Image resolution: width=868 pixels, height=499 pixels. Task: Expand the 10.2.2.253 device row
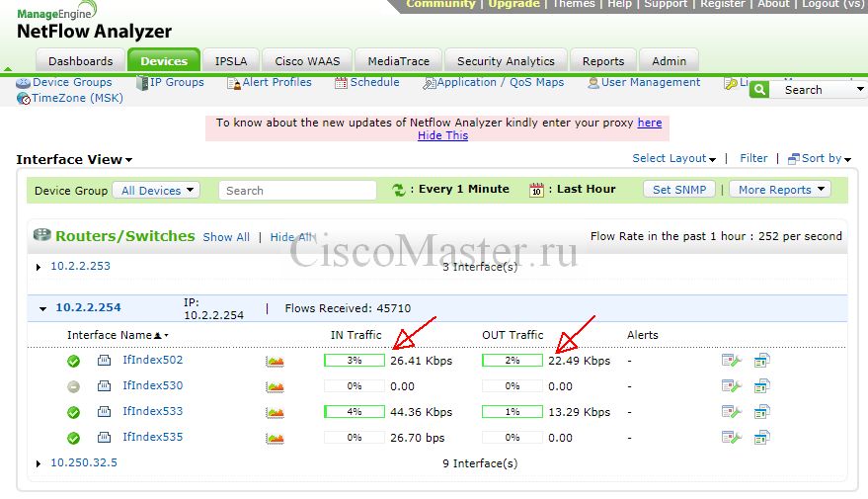39,267
